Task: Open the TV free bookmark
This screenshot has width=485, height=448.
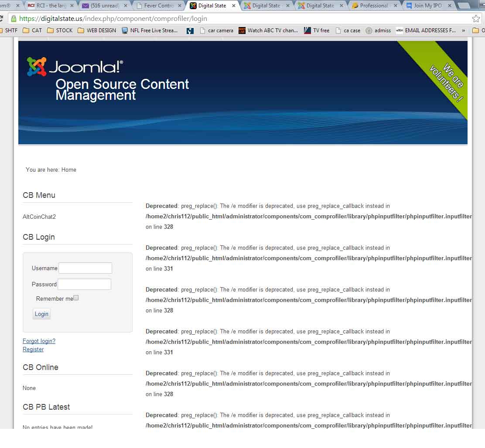Action: coord(317,30)
